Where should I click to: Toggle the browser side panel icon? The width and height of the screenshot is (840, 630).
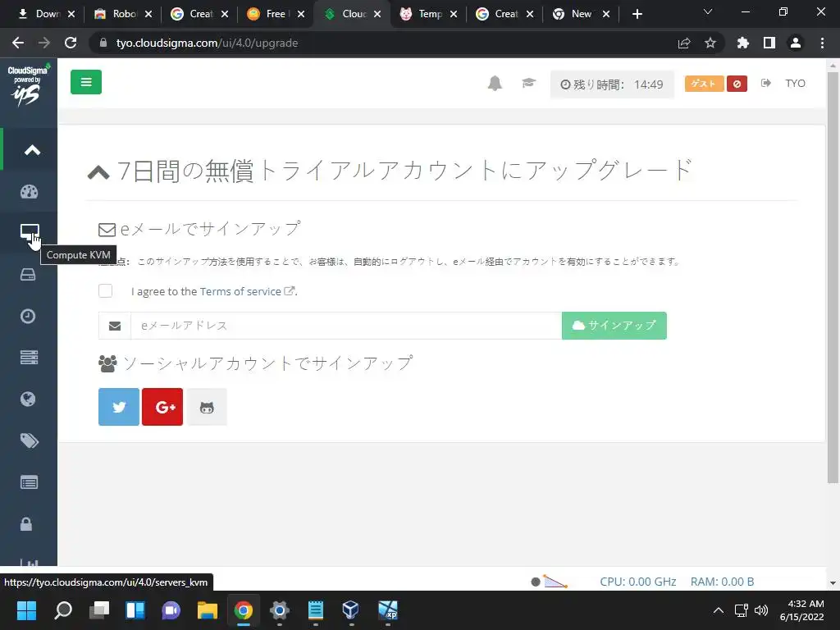point(769,43)
